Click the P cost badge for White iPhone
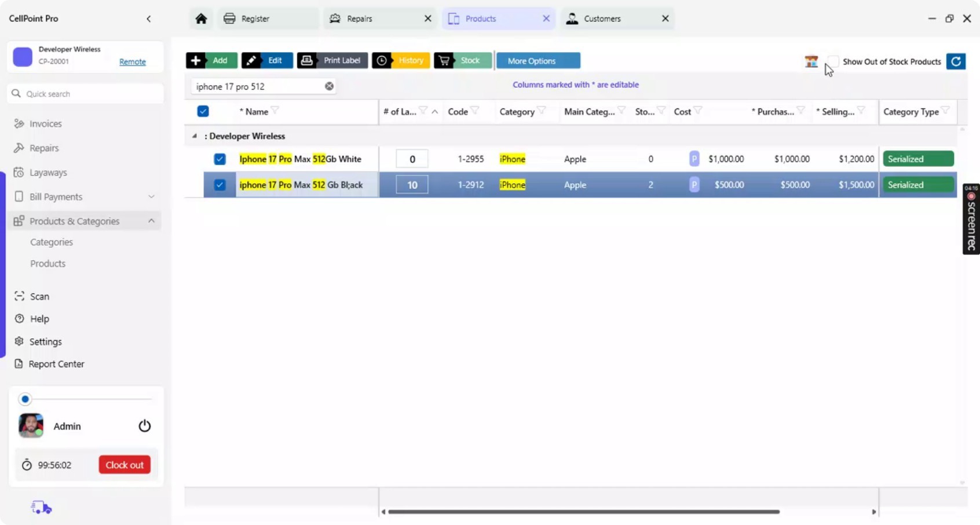 click(x=694, y=159)
